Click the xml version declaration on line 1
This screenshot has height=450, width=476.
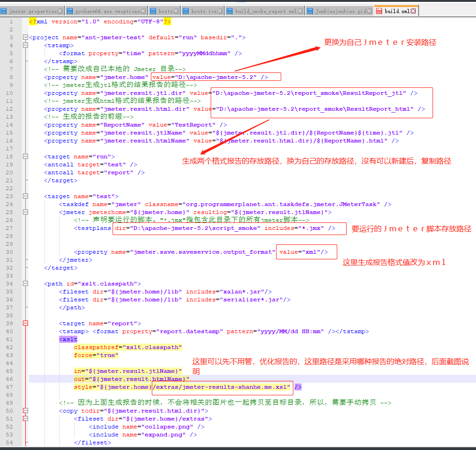click(100, 21)
